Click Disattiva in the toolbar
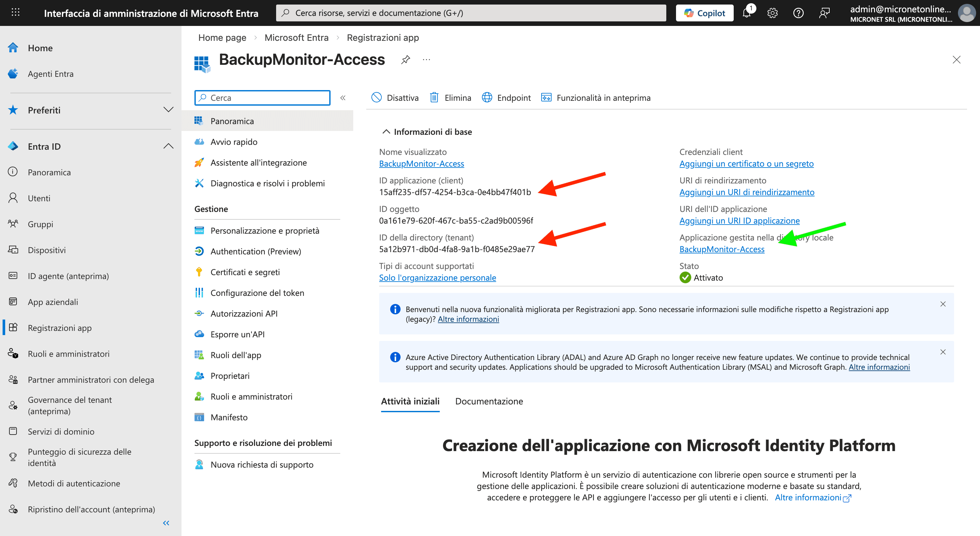980x536 pixels. coord(395,98)
